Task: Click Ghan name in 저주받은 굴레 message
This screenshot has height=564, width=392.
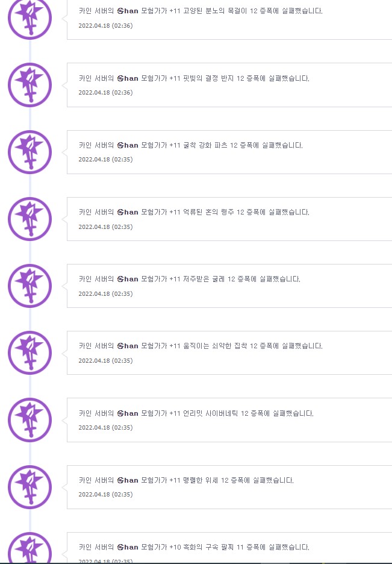Action: point(128,279)
